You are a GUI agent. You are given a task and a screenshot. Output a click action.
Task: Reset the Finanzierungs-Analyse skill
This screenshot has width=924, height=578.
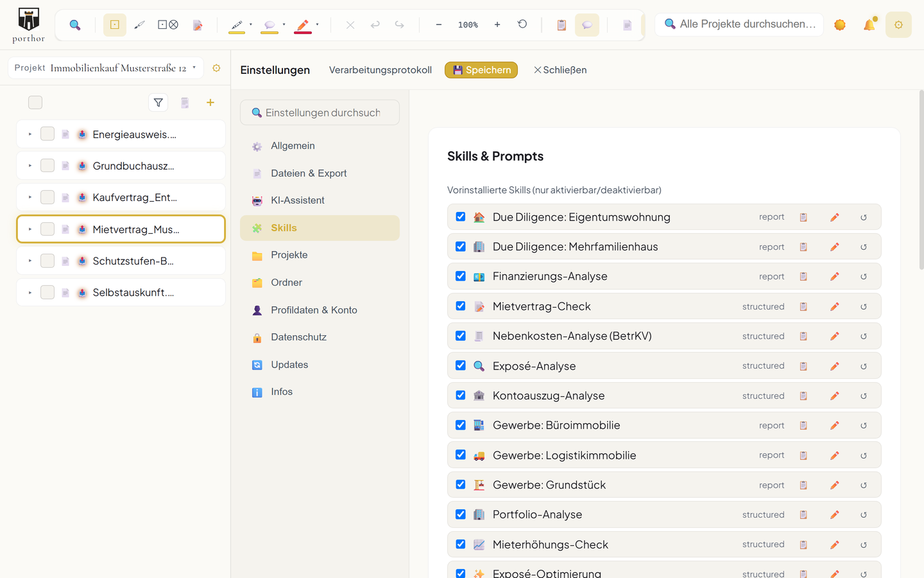[864, 277]
